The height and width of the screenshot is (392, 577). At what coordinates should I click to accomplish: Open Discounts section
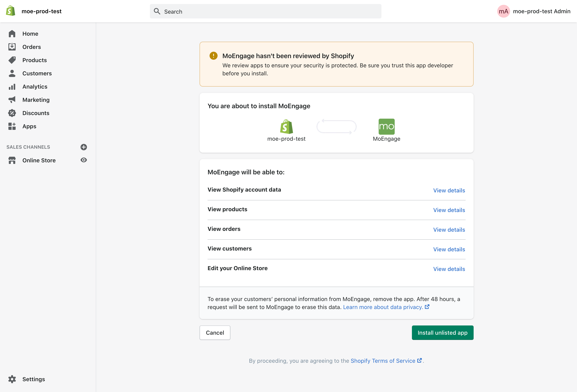(36, 113)
